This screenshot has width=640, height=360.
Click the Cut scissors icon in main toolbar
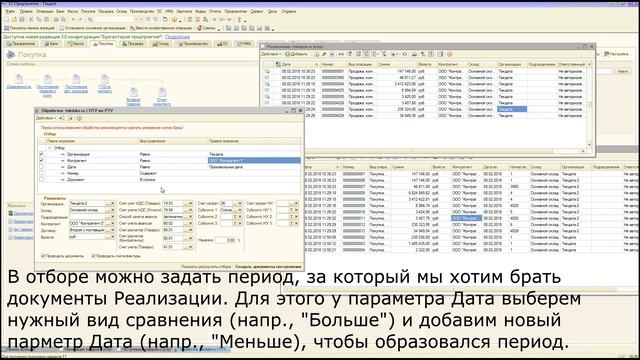pos(31,19)
